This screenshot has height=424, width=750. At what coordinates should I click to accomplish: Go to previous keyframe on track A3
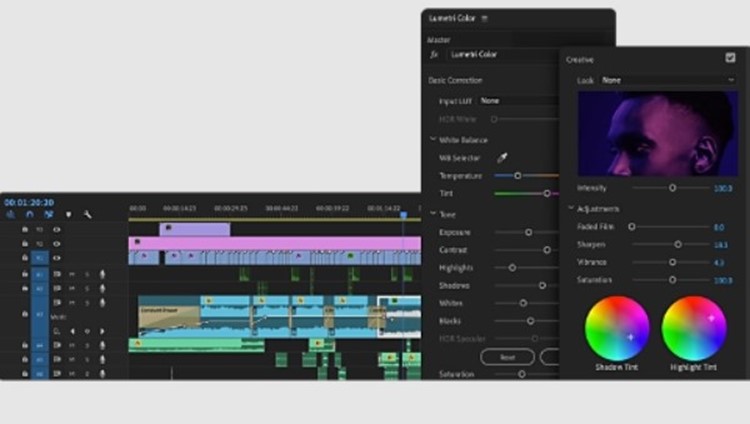tap(73, 331)
